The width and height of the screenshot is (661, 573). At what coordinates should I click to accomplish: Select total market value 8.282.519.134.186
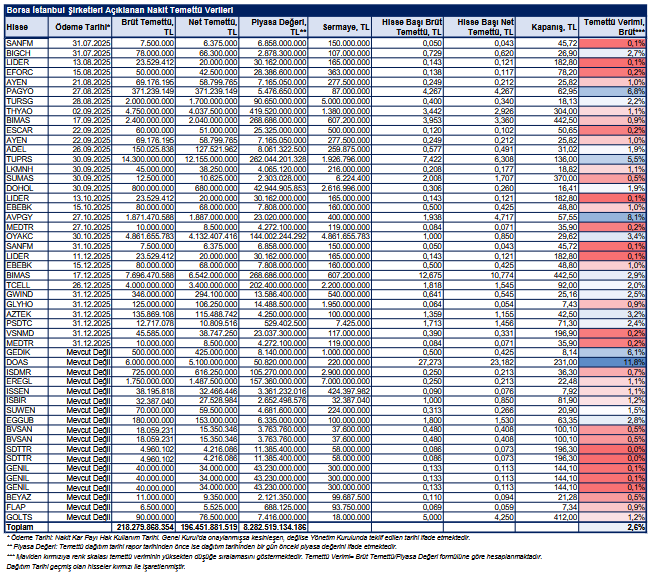tap(273, 527)
